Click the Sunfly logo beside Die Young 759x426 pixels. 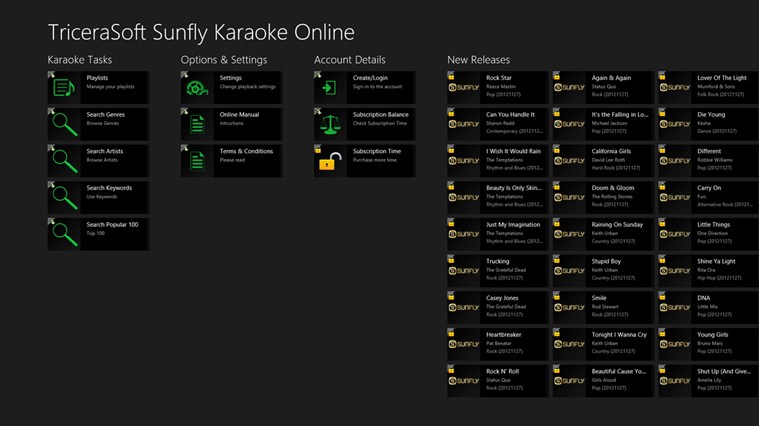[675, 124]
